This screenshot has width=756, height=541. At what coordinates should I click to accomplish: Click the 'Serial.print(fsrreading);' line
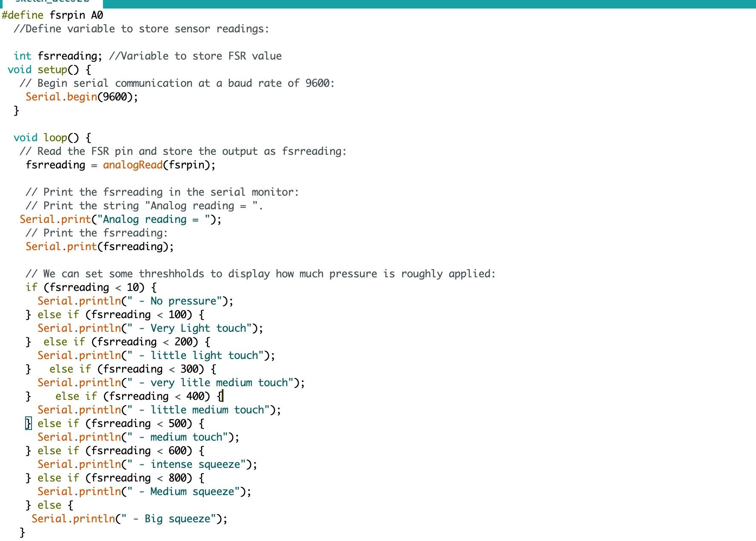tap(100, 247)
